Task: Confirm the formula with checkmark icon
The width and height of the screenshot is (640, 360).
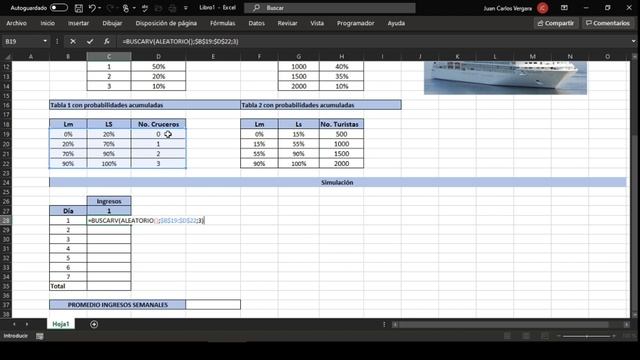Action: point(90,41)
